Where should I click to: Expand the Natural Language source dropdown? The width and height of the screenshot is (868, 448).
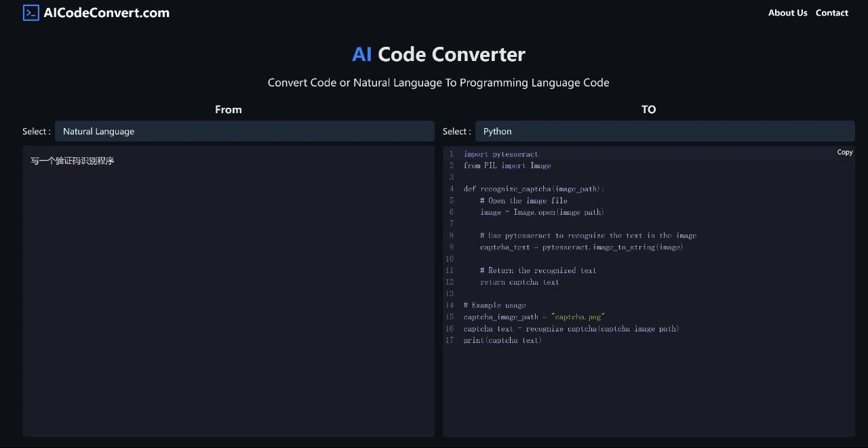point(244,131)
